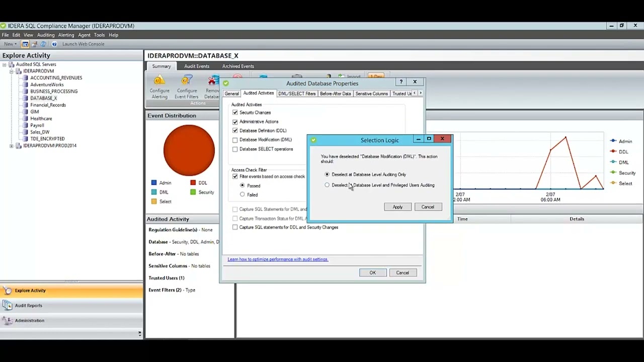
Task: Open Audit Reports in navigation pane
Action: click(71, 306)
